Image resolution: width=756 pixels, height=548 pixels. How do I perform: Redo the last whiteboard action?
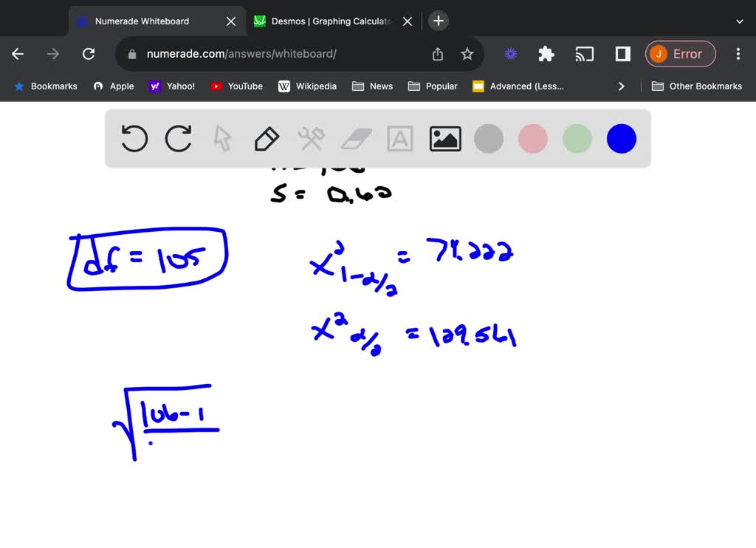pos(179,139)
